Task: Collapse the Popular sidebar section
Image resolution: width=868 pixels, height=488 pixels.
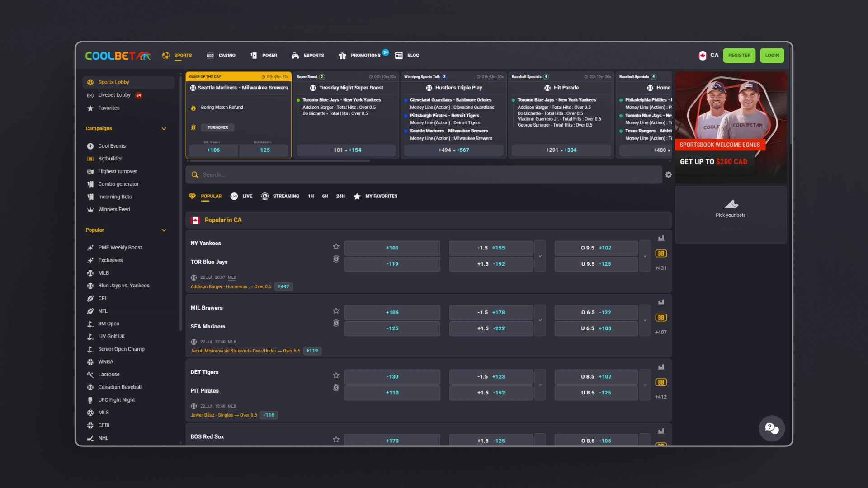Action: pos(164,230)
